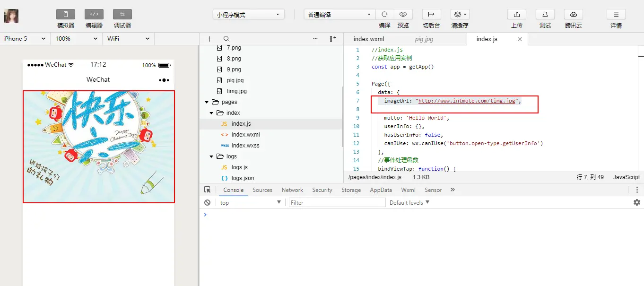644x286 pixels.
Task: Toggle the 模拟器 simulator panel icon
Action: click(x=66, y=14)
